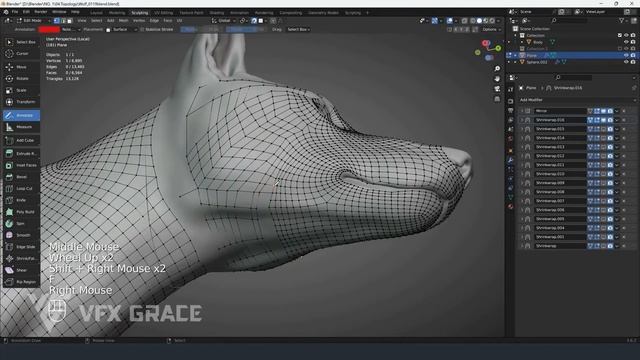Switch perspective/orthographic grid icon in viewport
The height and width of the screenshot is (360, 640).
coord(497,99)
